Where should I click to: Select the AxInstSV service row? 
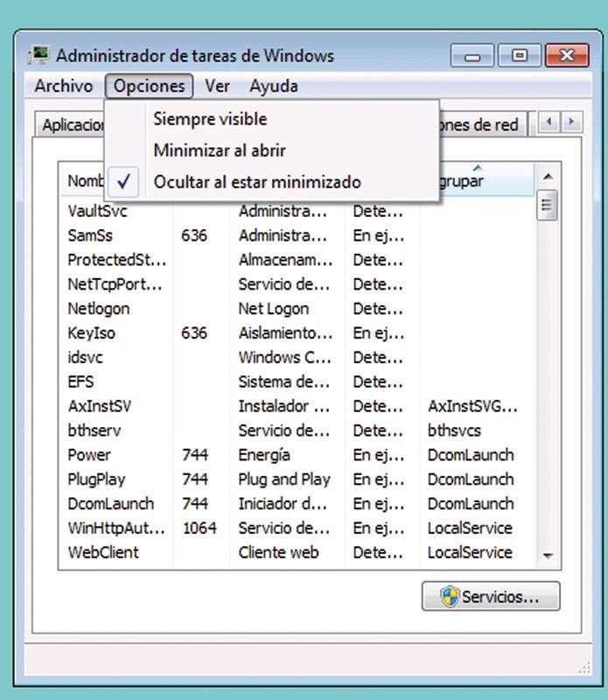[297, 406]
